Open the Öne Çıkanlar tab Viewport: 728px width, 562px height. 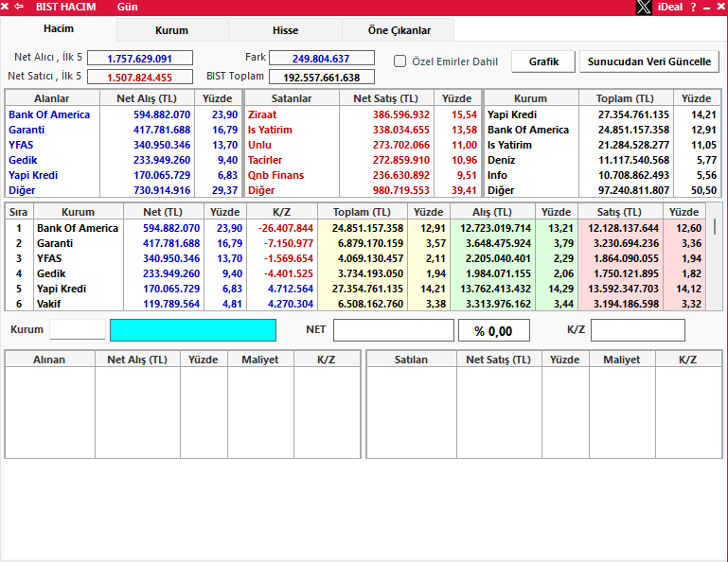[399, 30]
